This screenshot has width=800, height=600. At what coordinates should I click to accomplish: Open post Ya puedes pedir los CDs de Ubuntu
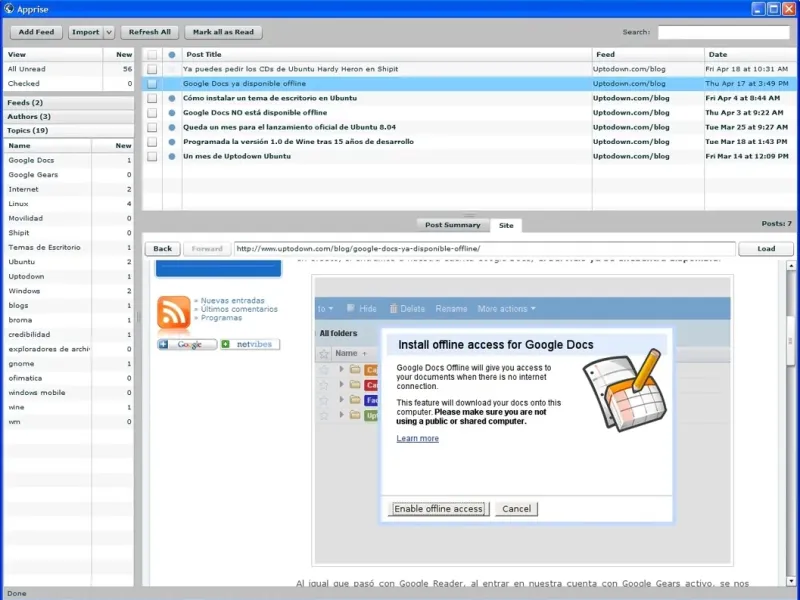[290, 69]
